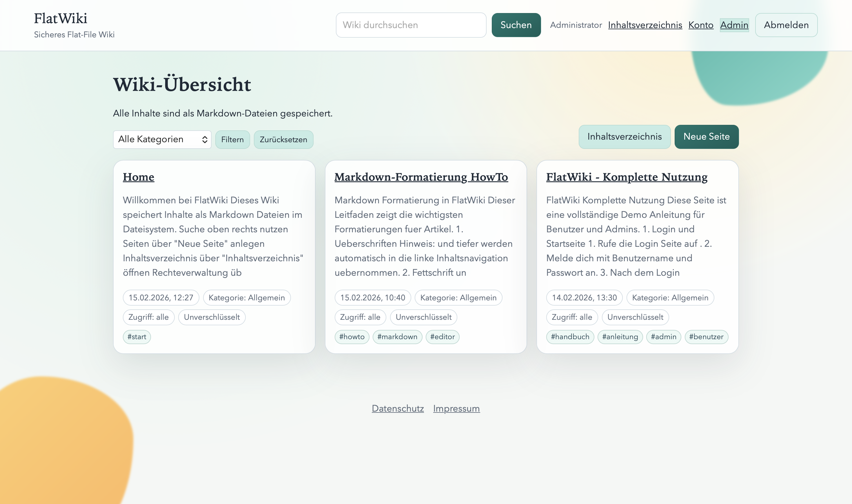Open the Neue Seite button

click(x=707, y=136)
